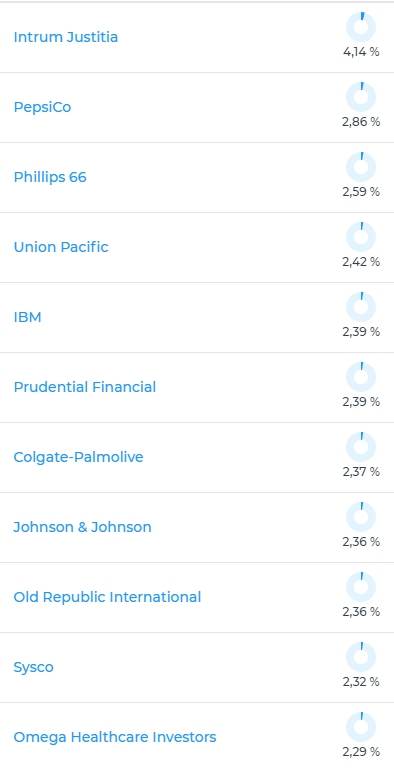Select the Phillips 66 link
The height and width of the screenshot is (769, 394).
point(50,177)
